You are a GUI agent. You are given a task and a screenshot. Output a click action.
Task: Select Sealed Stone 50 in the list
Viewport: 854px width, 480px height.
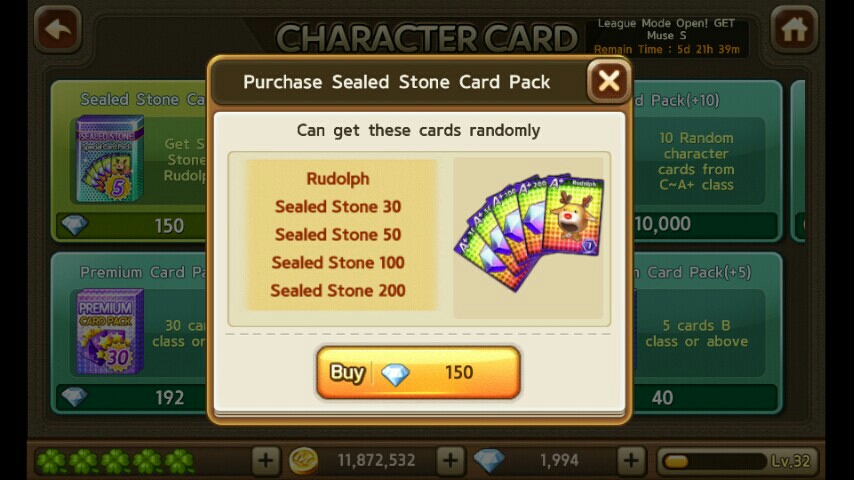[x=338, y=234]
